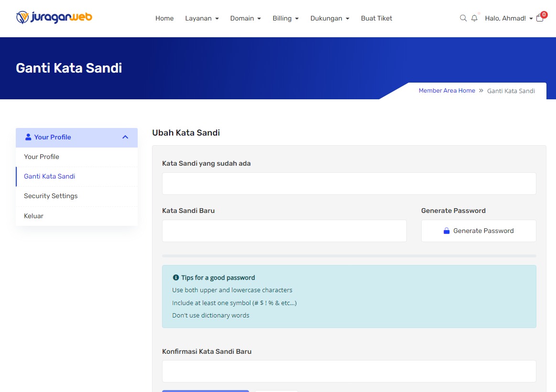556x392 pixels.
Task: Expand the Billing dropdown menu
Action: coord(285,18)
